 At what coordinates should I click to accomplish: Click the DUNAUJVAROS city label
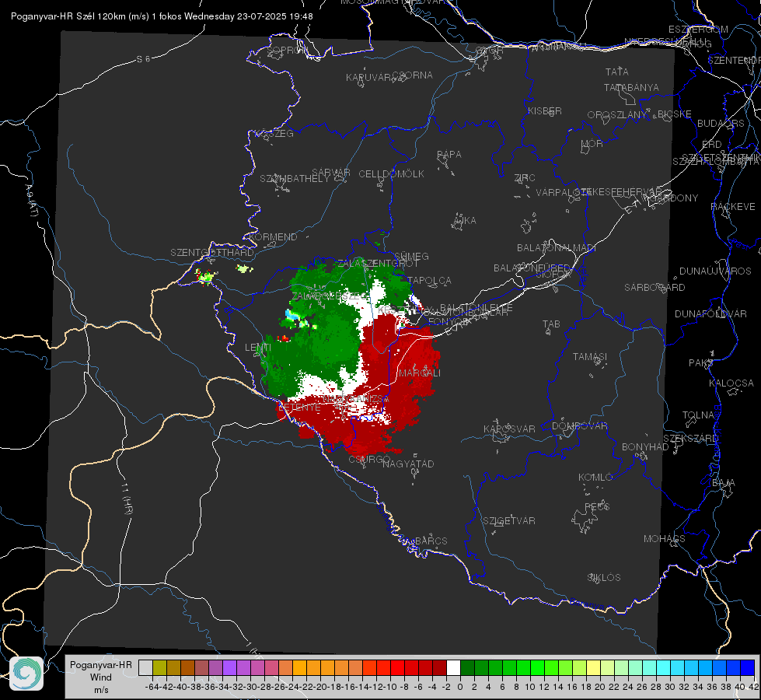(x=715, y=271)
